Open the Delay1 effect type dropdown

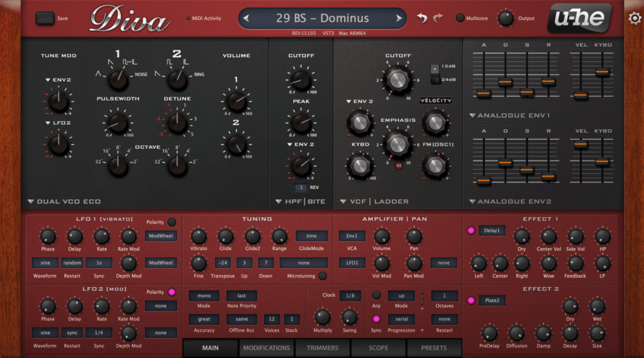coord(492,231)
